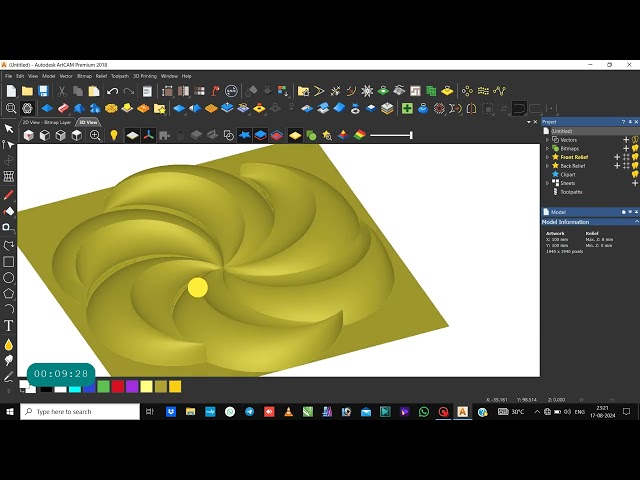Click the Set Position red flag icon
Image resolution: width=640 pixels, height=480 pixels.
coord(216,91)
